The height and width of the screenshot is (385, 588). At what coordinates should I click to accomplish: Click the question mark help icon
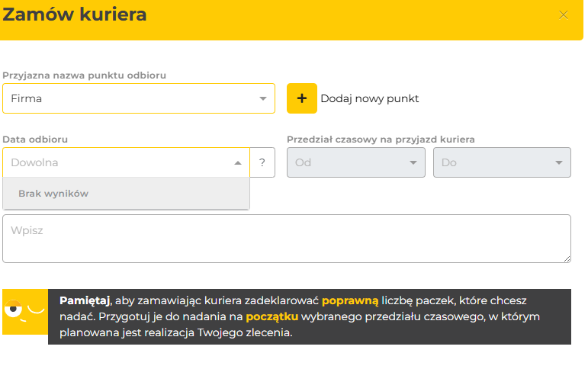[x=262, y=162]
